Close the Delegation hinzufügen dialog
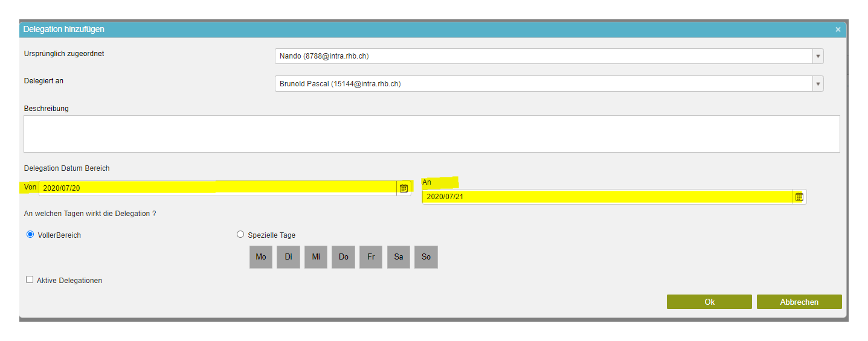 point(837,29)
